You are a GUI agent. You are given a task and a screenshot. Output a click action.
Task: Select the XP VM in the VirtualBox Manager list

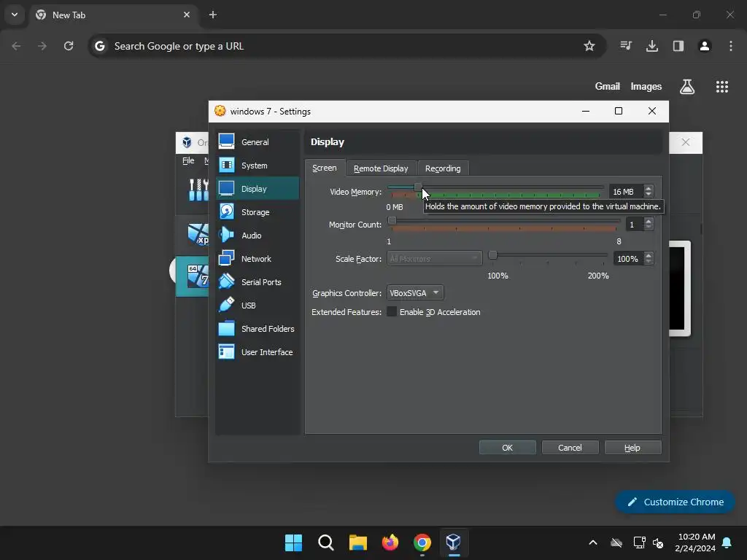[193, 234]
